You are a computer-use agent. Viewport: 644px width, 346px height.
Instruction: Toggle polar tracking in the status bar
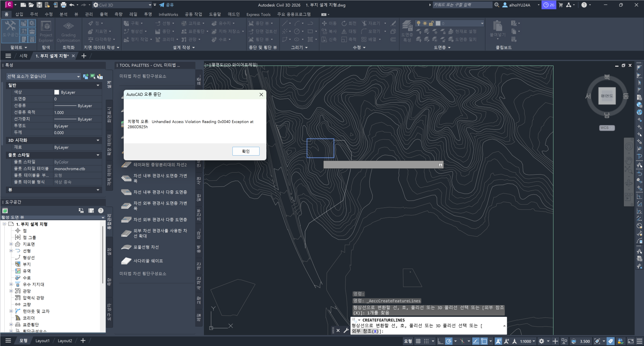pyautogui.click(x=449, y=341)
